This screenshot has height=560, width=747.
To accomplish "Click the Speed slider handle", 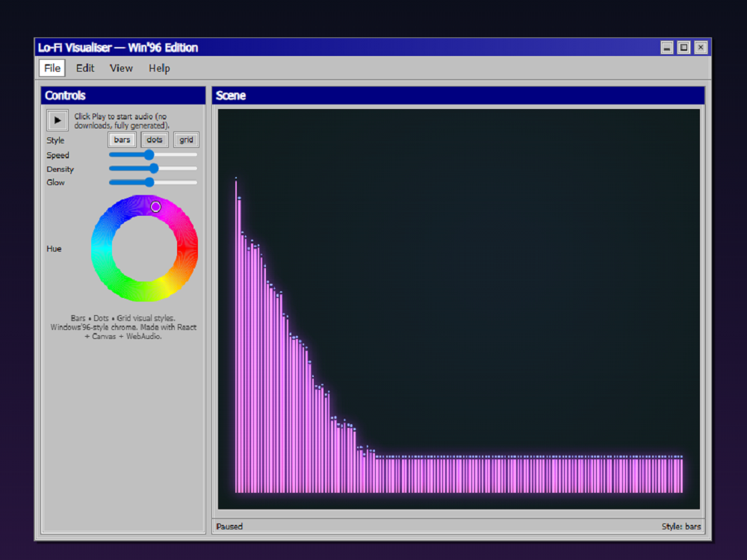I will 149,155.
